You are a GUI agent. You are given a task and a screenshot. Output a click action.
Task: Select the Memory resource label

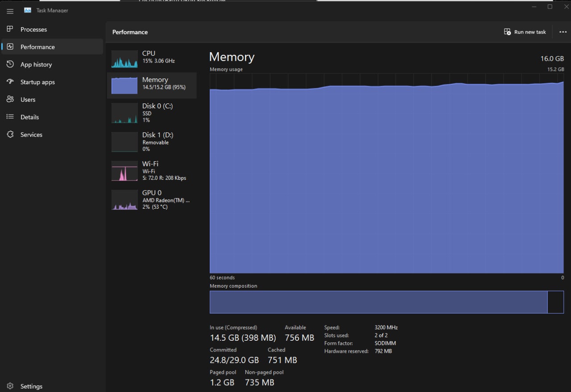coord(155,79)
